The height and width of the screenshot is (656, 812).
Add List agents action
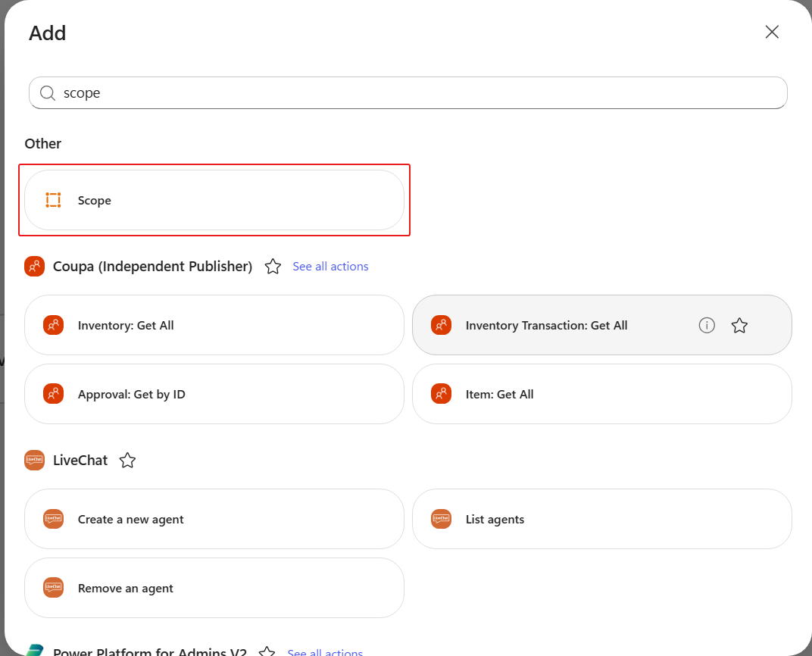click(601, 519)
